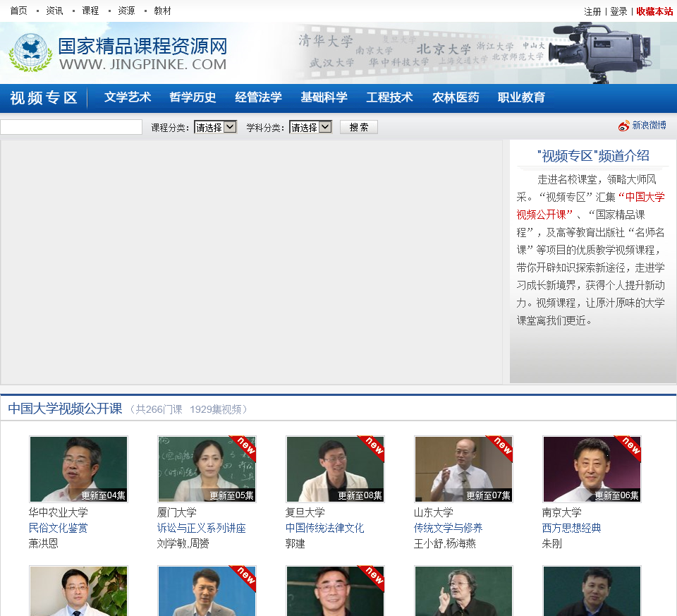Screen dimensions: 677x616
Task: Open the 中国传统法律文化 course link
Action: (324, 528)
